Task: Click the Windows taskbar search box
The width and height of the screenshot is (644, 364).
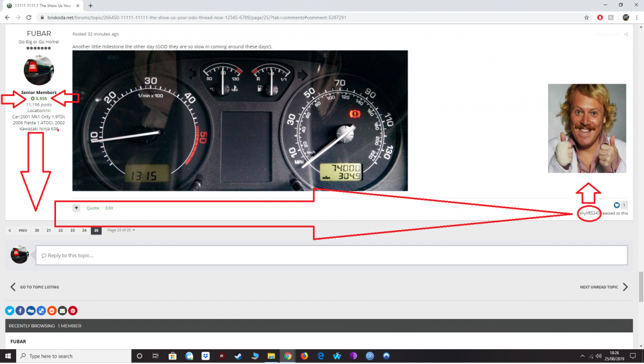Action: coord(74,356)
